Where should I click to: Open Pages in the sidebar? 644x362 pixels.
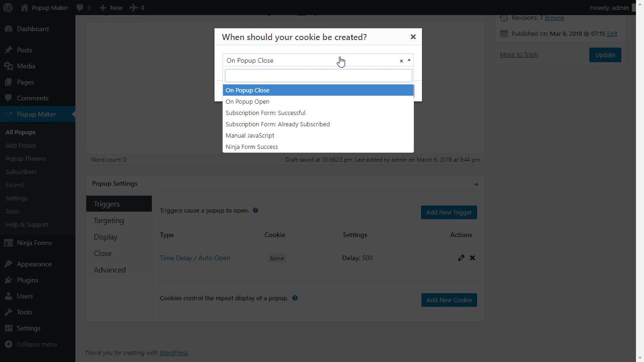click(38, 82)
